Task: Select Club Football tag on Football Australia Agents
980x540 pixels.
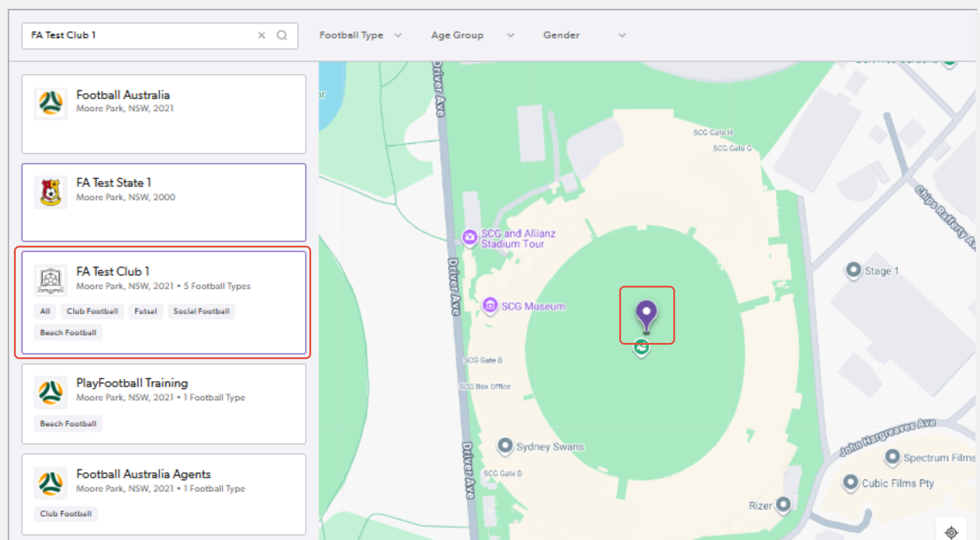Action: coord(66,513)
